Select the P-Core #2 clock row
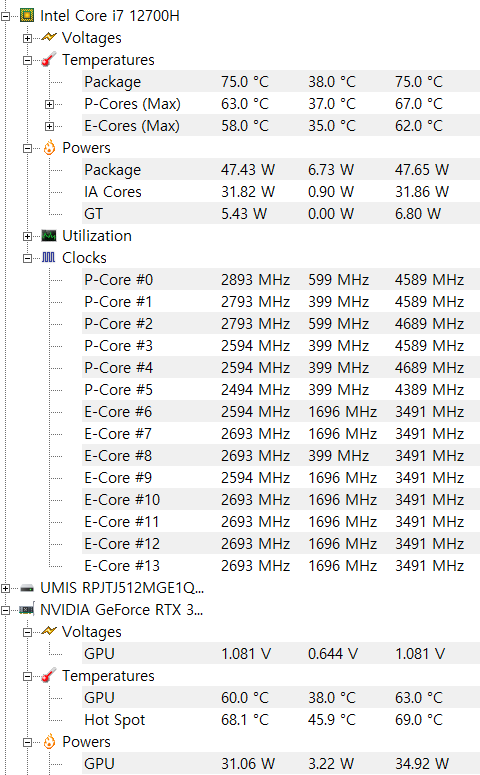The image size is (480, 775). [281, 324]
